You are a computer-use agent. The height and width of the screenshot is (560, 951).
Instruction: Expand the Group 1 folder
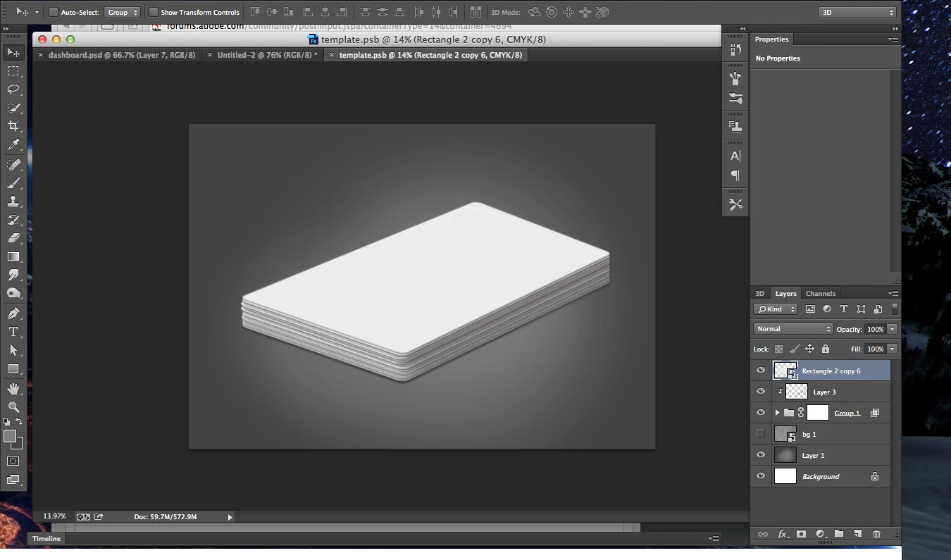point(777,413)
